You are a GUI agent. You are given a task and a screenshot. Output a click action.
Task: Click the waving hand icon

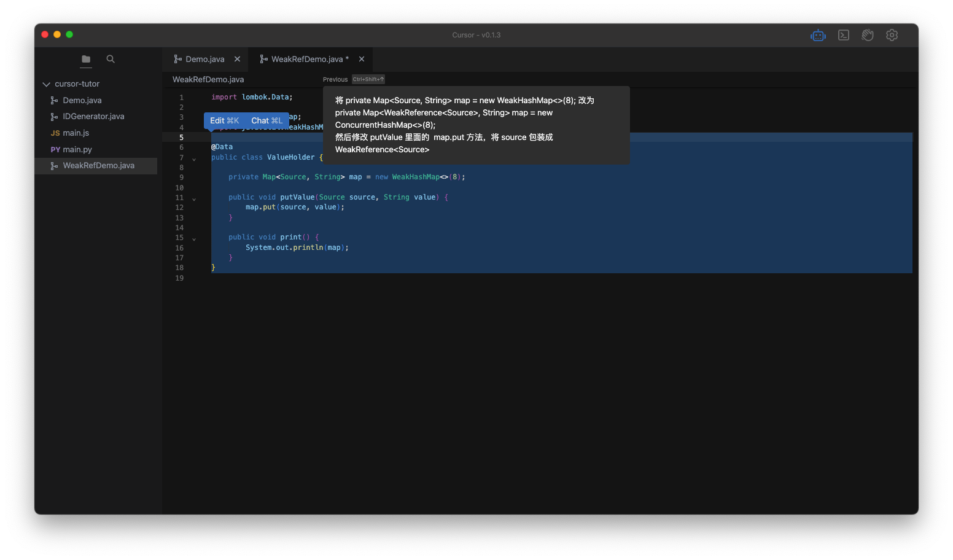[x=868, y=36]
